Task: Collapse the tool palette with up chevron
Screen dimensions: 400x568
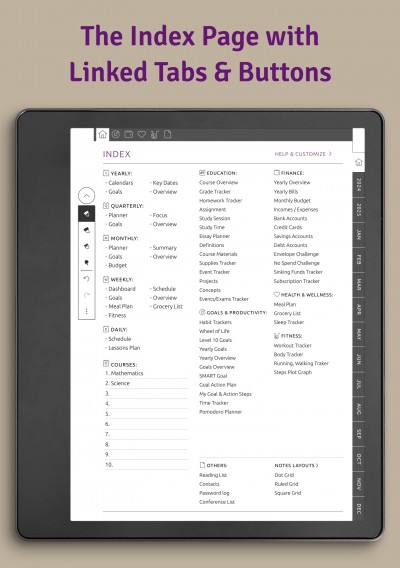Action: [x=87, y=196]
